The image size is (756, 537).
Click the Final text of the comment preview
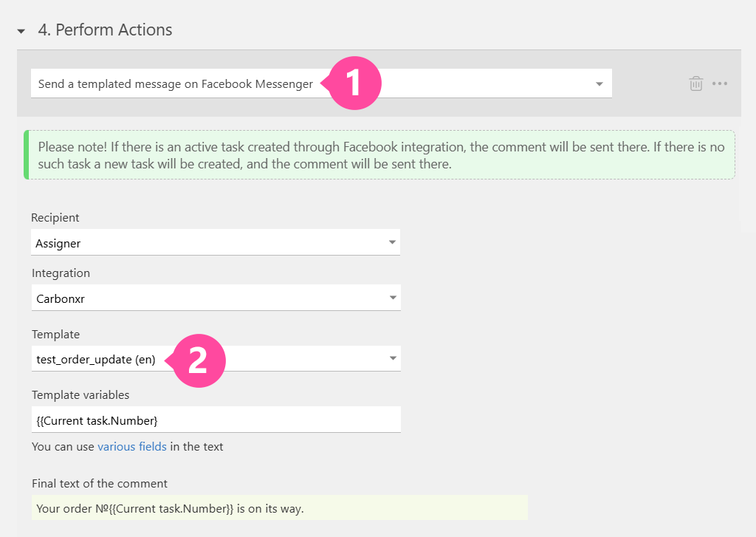click(280, 508)
